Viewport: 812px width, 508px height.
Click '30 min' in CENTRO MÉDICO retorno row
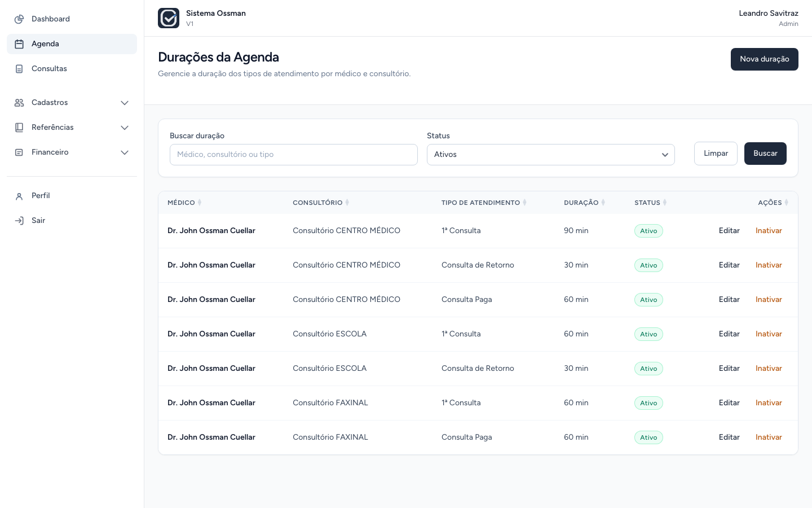click(x=576, y=265)
